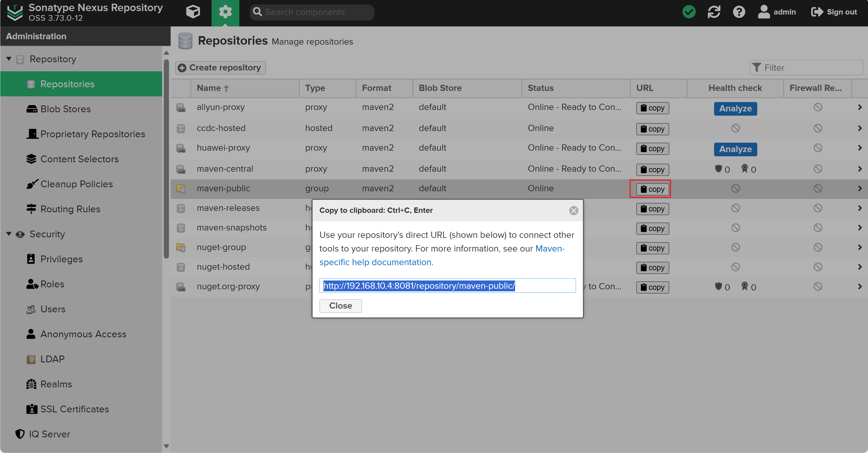Open the Help question mark icon
Image resolution: width=868 pixels, height=453 pixels.
coord(739,12)
